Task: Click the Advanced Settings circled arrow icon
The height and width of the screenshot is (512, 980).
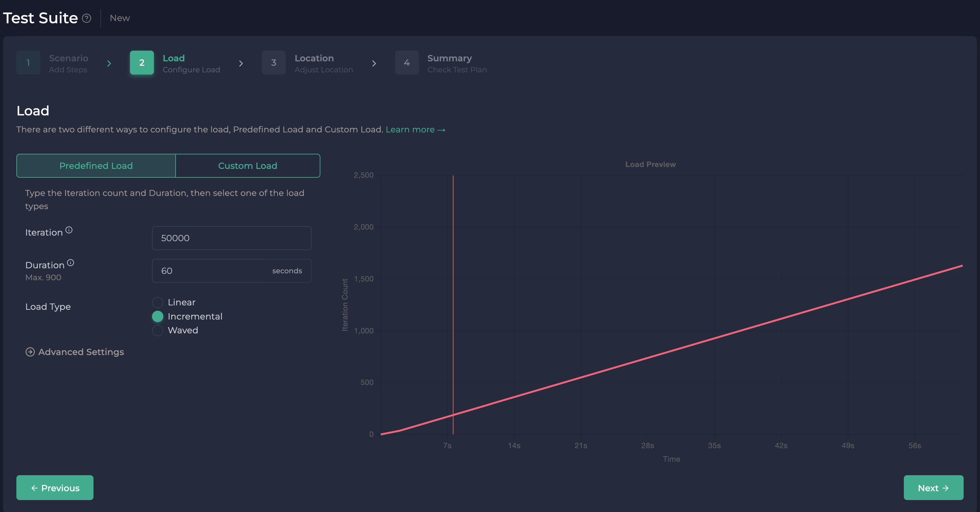Action: (x=30, y=352)
